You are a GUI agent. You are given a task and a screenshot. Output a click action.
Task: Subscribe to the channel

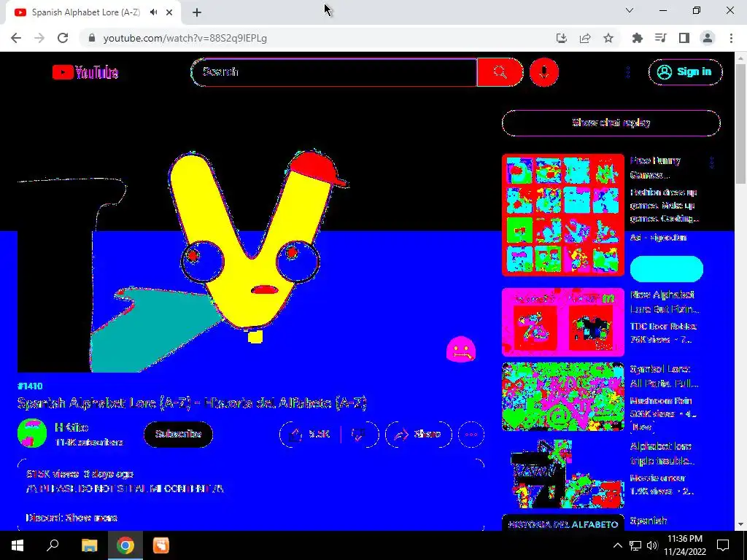(178, 434)
